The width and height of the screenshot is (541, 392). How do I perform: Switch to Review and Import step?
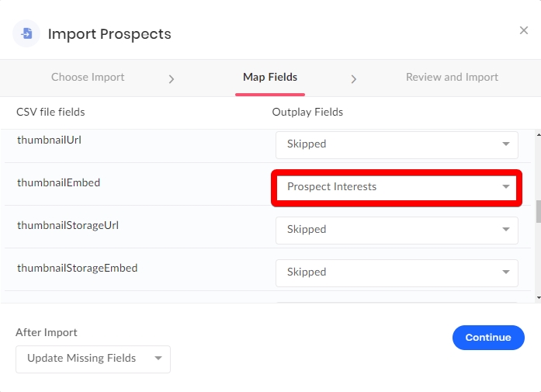coord(452,77)
